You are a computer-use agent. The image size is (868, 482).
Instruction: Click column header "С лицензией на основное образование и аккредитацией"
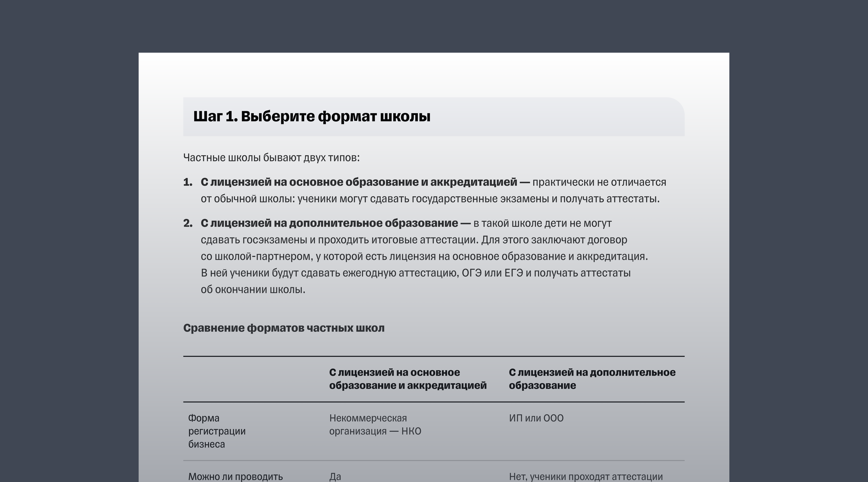click(x=408, y=379)
